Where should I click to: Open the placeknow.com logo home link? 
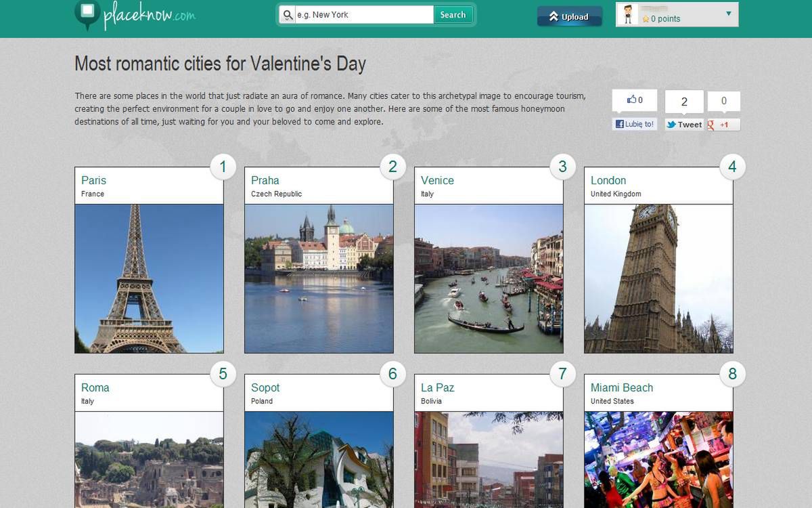coord(135,15)
